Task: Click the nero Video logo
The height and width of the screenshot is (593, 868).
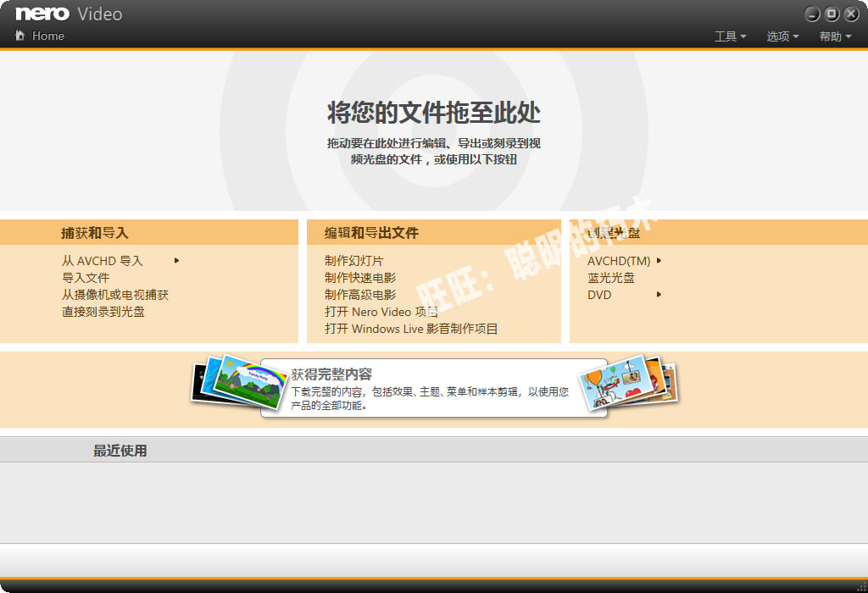Action: coord(69,14)
